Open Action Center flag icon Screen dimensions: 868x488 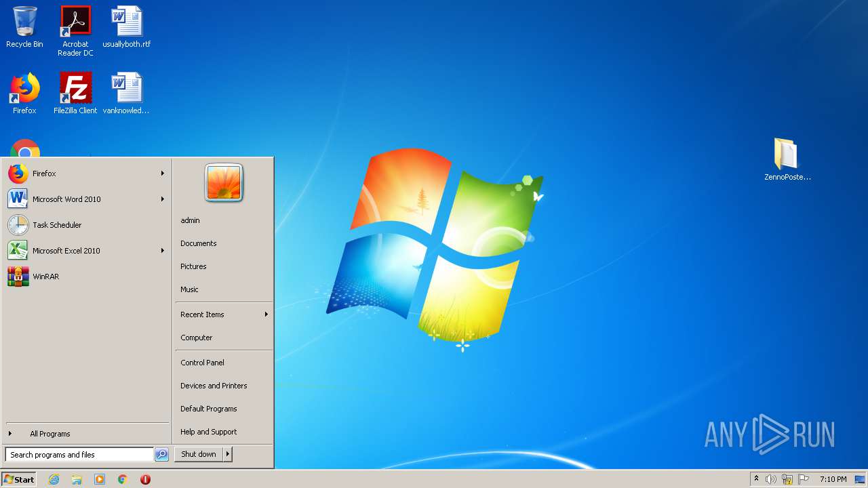(x=804, y=479)
